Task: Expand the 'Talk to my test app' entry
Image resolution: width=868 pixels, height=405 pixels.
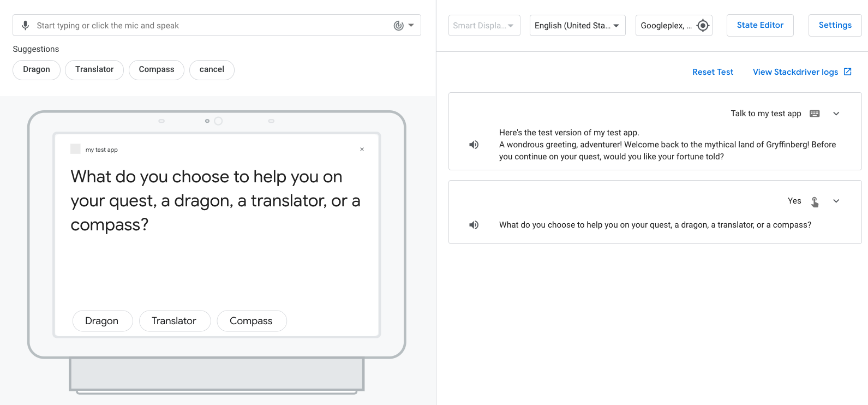Action: tap(836, 114)
